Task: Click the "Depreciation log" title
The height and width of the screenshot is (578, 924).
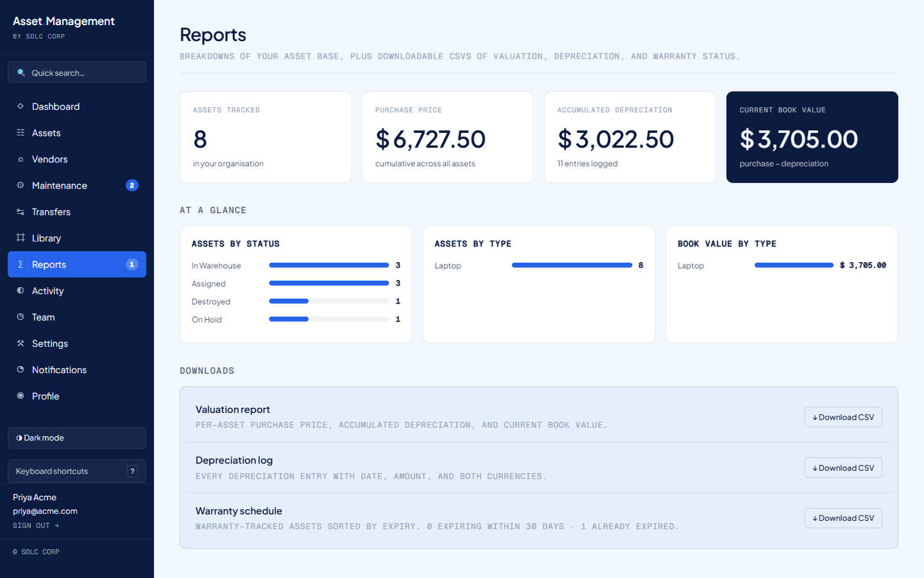Action: click(234, 460)
